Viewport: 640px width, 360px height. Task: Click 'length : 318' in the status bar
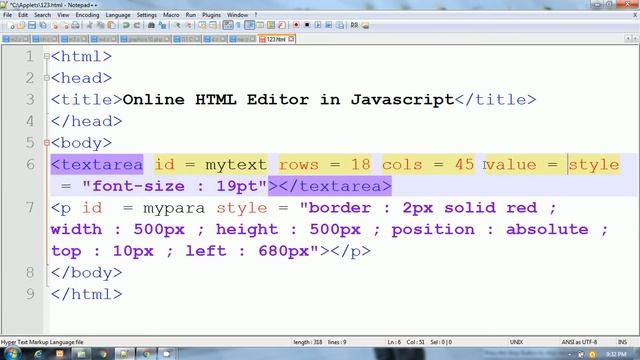308,342
